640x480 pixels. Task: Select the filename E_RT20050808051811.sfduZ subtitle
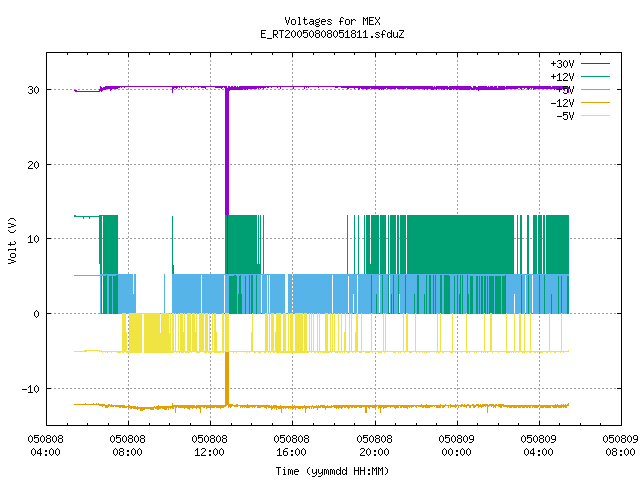[332, 34]
